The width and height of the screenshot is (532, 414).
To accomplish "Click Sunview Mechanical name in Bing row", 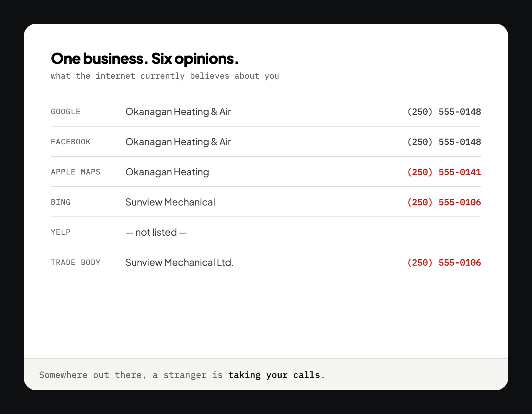I will pos(170,202).
